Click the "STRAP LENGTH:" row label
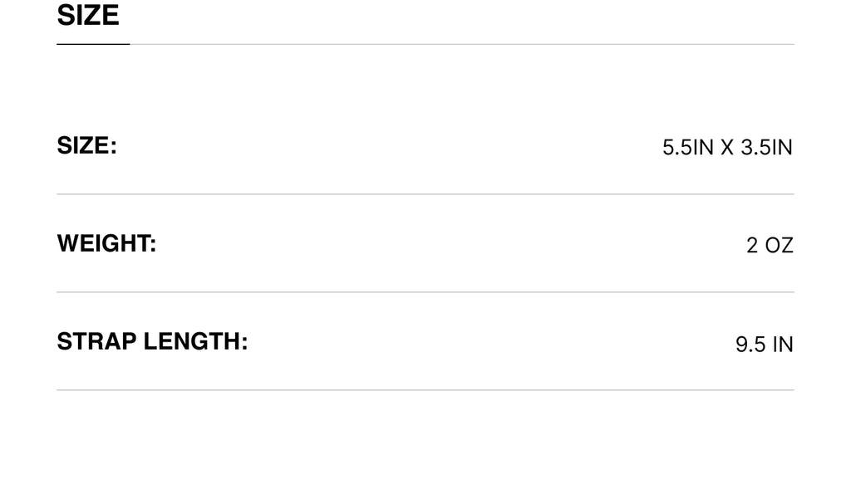This screenshot has width=851, height=504. coord(152,342)
